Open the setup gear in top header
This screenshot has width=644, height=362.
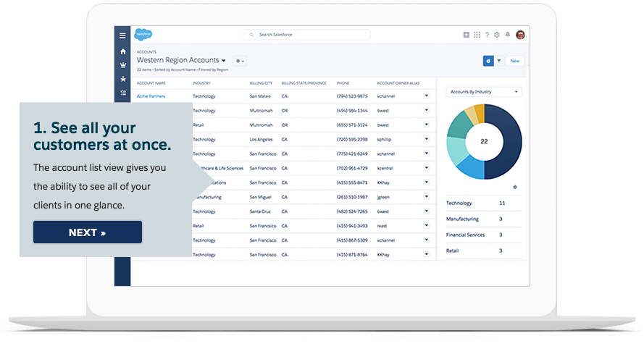[497, 35]
